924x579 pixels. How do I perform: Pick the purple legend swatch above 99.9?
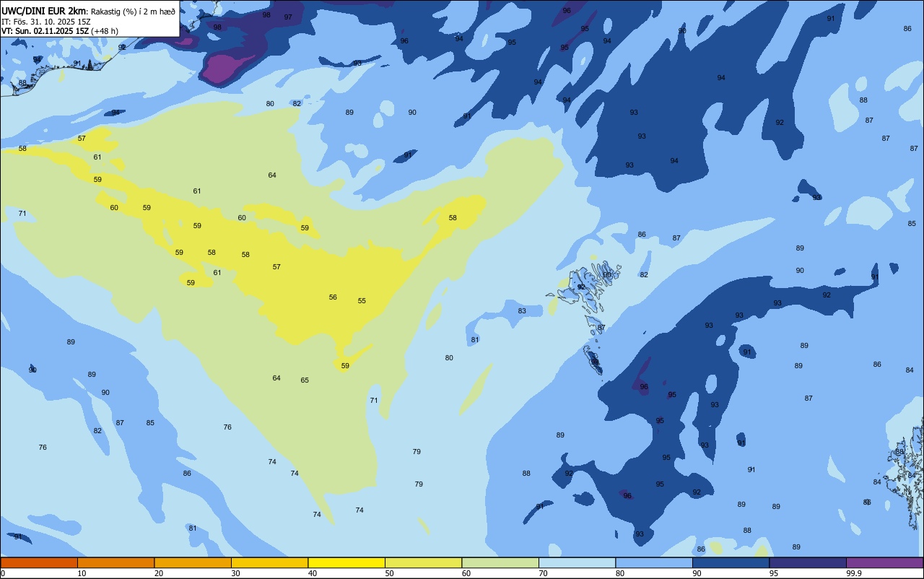[x=884, y=562]
